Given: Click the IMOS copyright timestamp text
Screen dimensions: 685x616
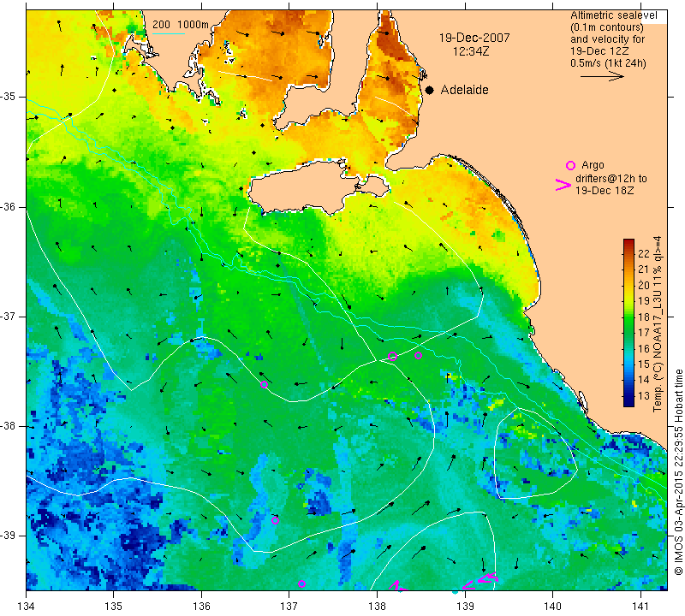Looking at the screenshot, I should pos(678,472).
